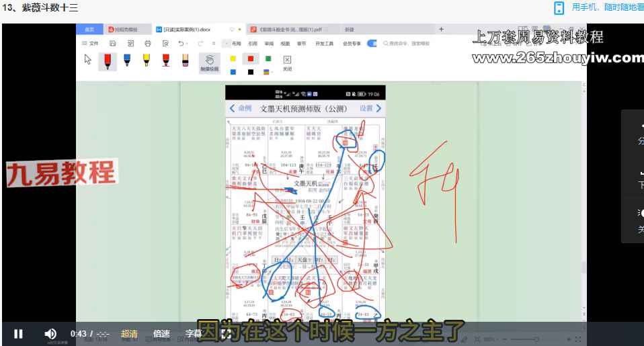Select the red pen drawing tool

tap(107, 60)
